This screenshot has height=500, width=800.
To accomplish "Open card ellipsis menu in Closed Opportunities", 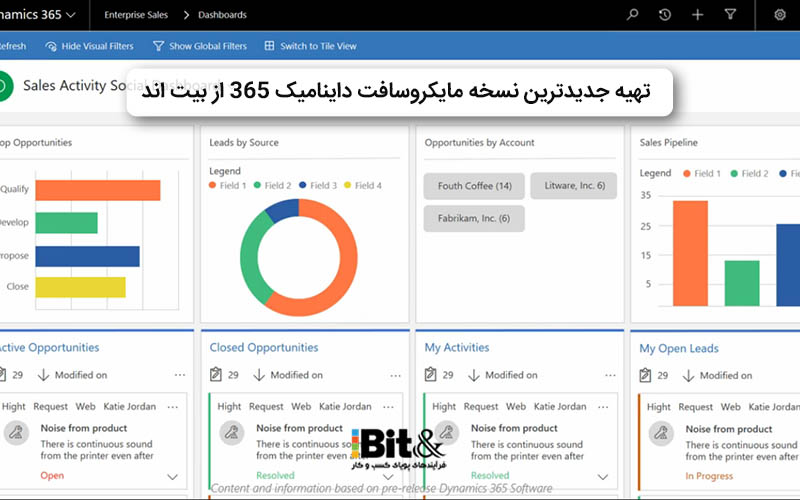I will (x=388, y=407).
